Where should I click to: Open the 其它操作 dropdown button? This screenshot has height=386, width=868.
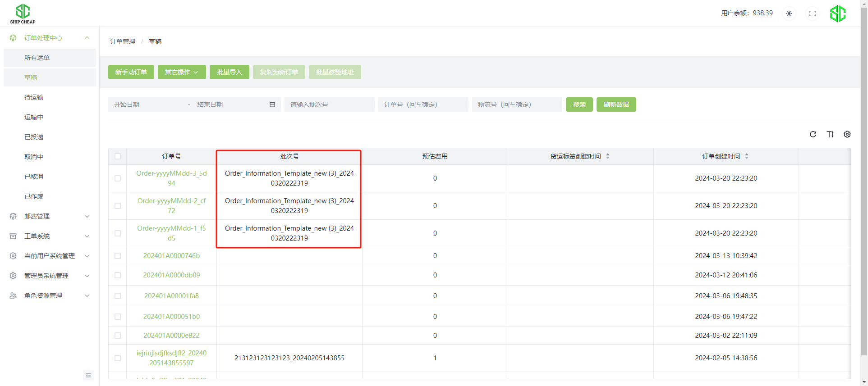(x=182, y=72)
